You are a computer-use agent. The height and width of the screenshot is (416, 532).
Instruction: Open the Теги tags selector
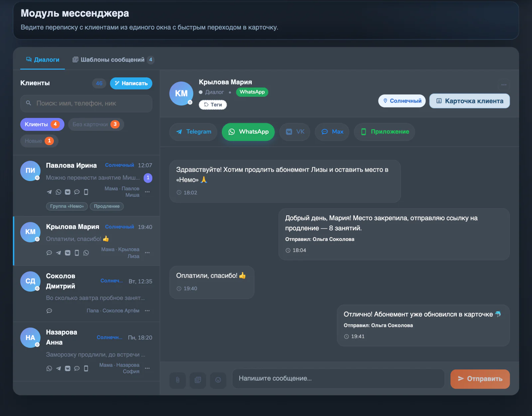point(213,105)
